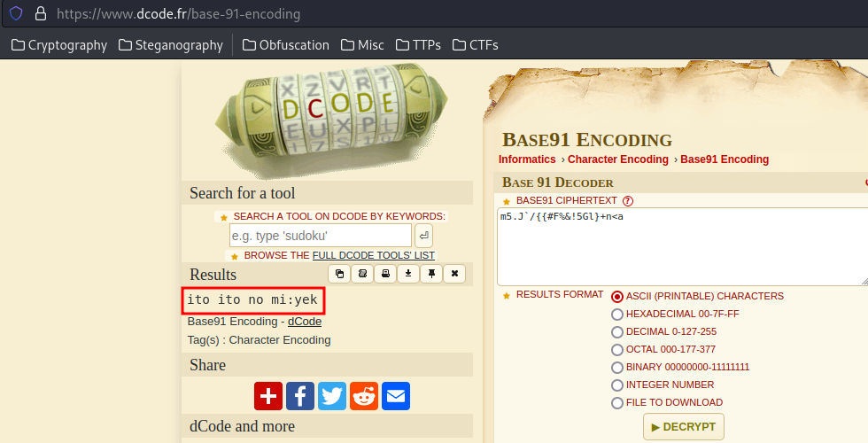The image size is (868, 443).
Task: Go to Informatics breadcrumb
Action: [527, 159]
